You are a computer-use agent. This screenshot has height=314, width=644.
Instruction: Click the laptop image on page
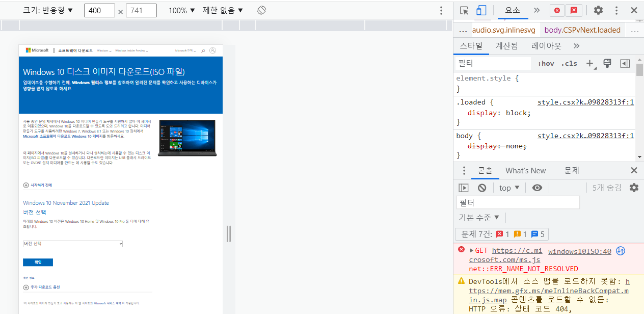coord(187,138)
